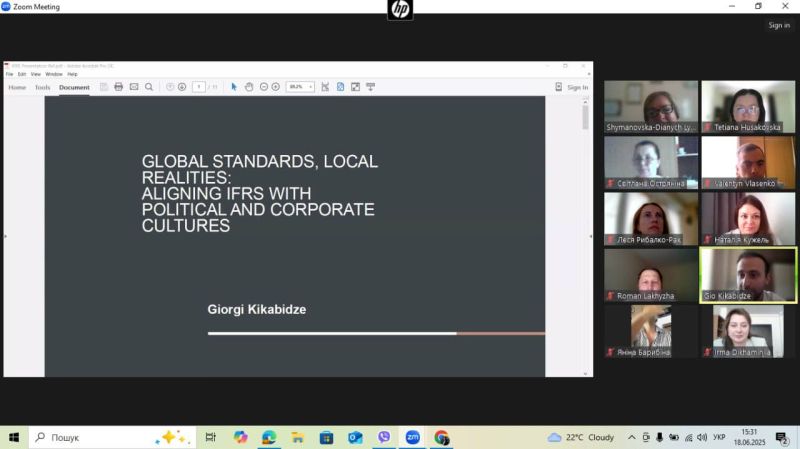
Task: Choose the arrow selection tool
Action: [234, 87]
